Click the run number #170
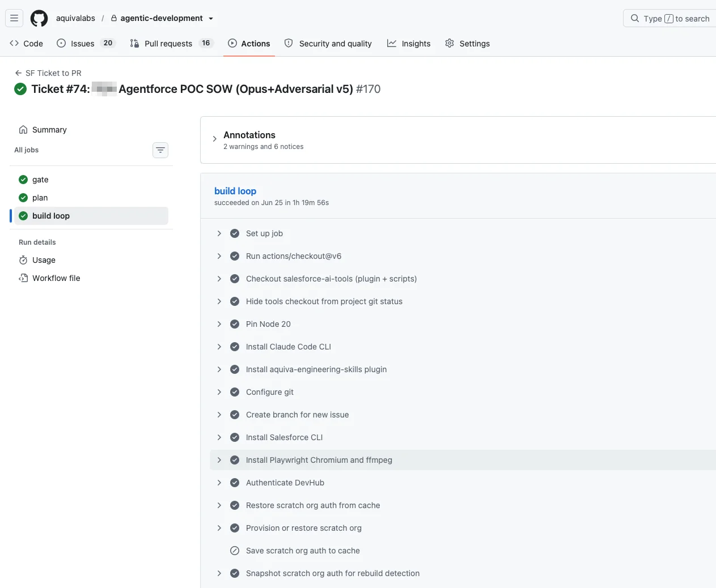The height and width of the screenshot is (588, 716). click(368, 89)
